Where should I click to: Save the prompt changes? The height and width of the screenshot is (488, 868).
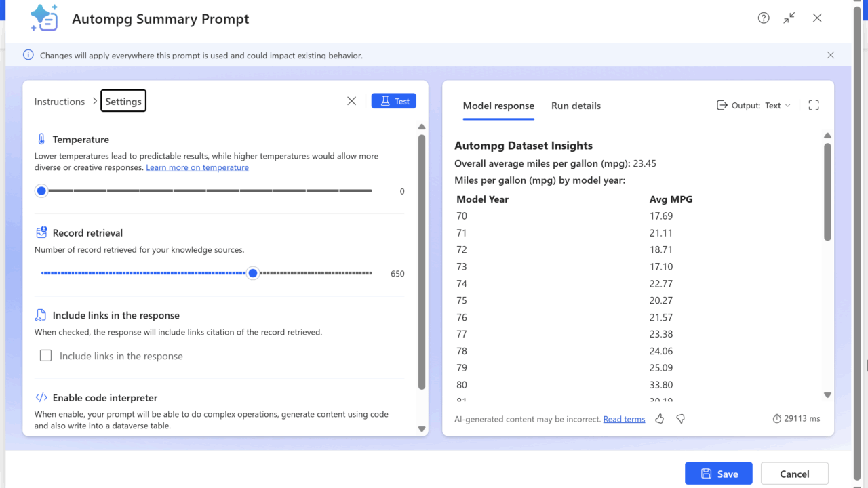[x=719, y=474]
